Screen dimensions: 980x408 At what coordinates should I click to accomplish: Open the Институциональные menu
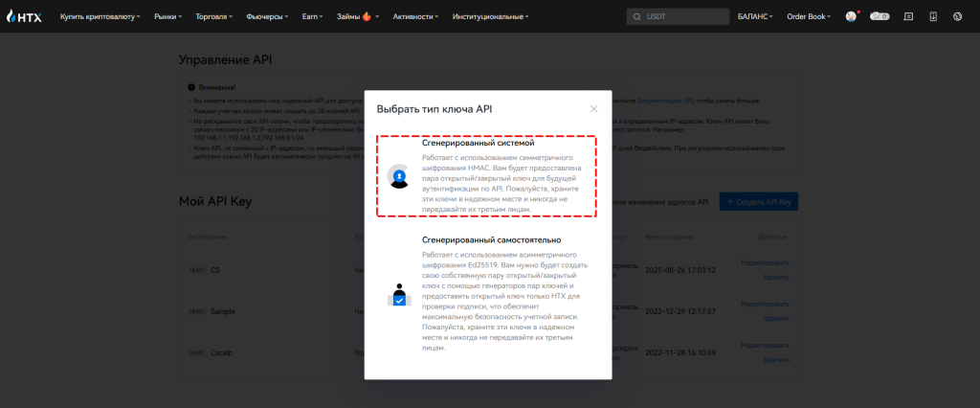[x=491, y=17]
